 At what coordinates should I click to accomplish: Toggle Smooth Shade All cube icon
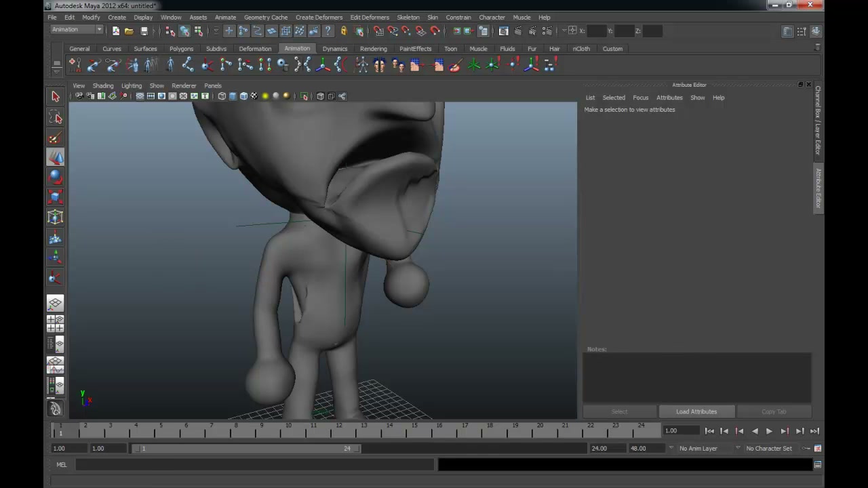233,96
